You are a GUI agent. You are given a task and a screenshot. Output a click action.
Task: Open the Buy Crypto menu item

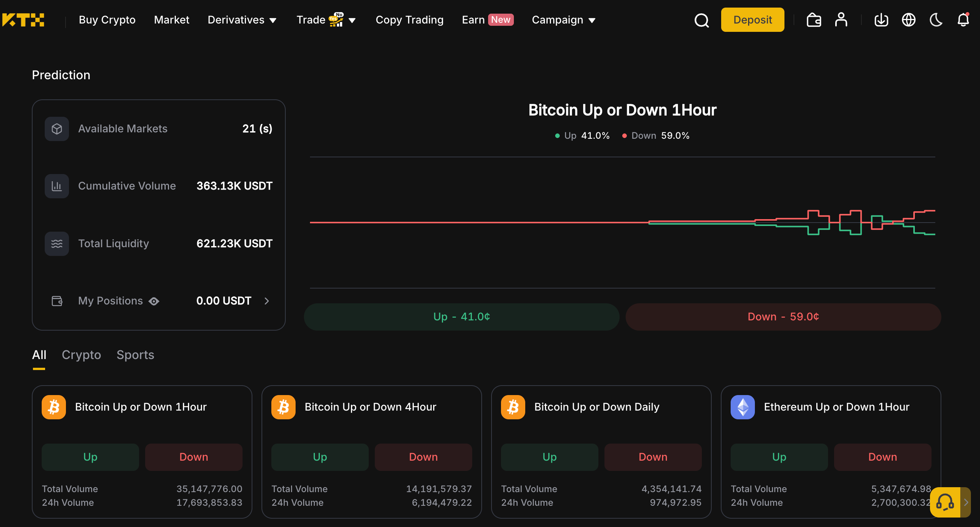pyautogui.click(x=107, y=20)
